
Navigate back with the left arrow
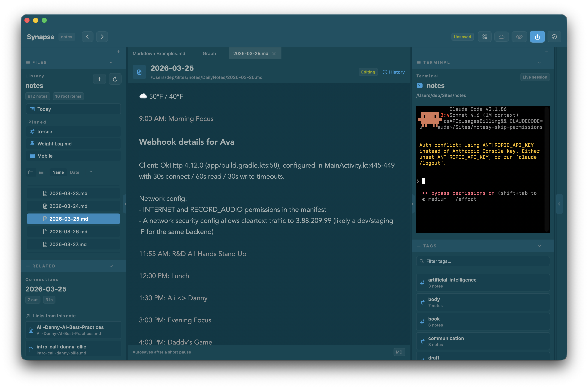click(88, 37)
